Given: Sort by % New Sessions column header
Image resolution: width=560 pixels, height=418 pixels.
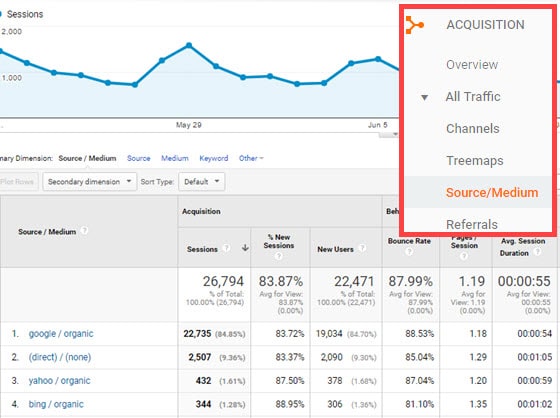Looking at the screenshot, I should point(279,241).
